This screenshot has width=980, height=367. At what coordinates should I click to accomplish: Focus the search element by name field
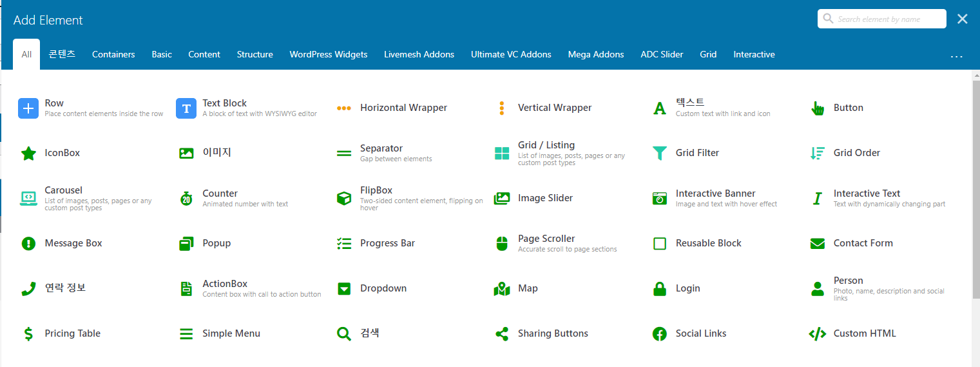pyautogui.click(x=882, y=19)
